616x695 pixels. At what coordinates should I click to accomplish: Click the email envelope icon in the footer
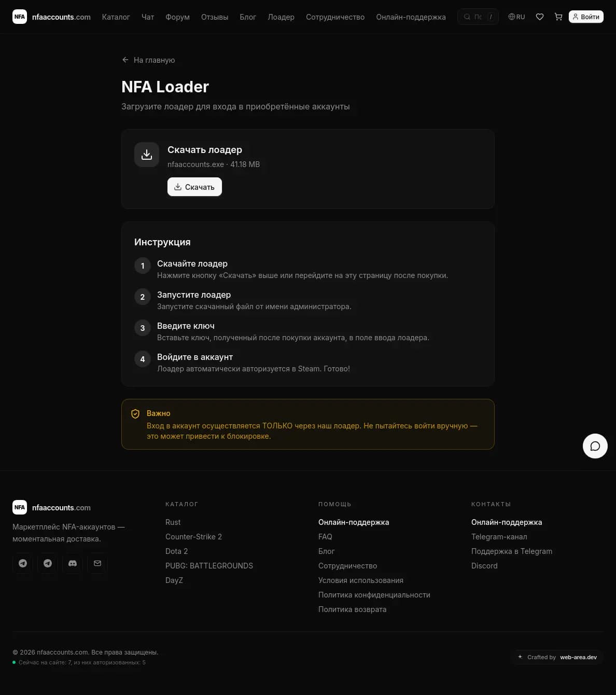[97, 563]
